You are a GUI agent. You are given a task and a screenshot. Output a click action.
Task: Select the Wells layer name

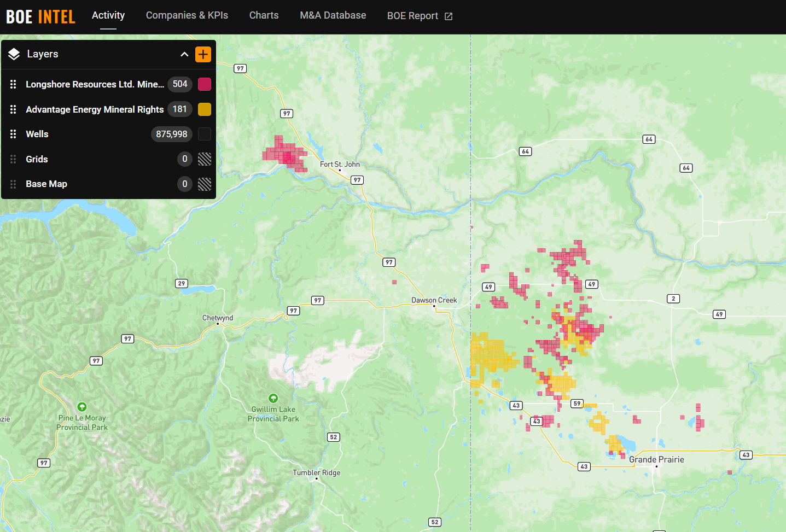37,134
